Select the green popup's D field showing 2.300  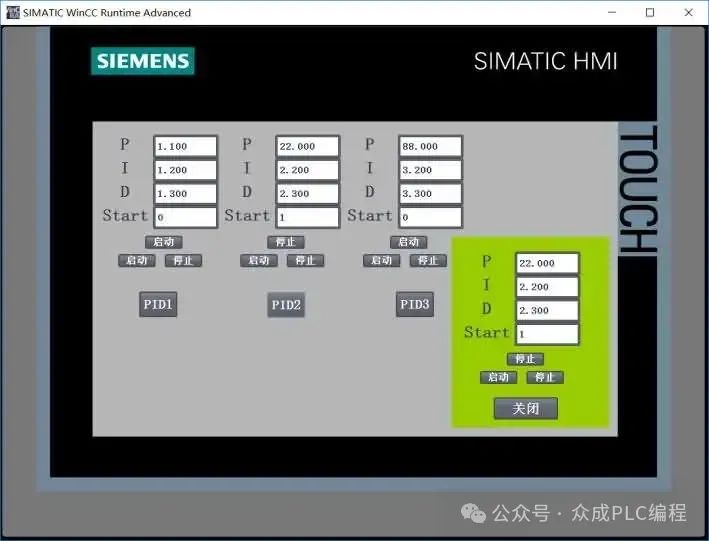pos(547,310)
